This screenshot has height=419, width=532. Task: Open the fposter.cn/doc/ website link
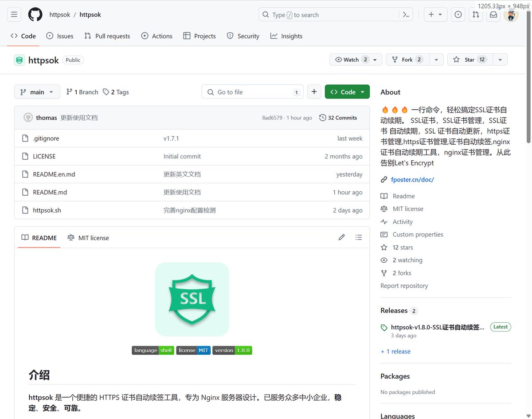coord(412,179)
